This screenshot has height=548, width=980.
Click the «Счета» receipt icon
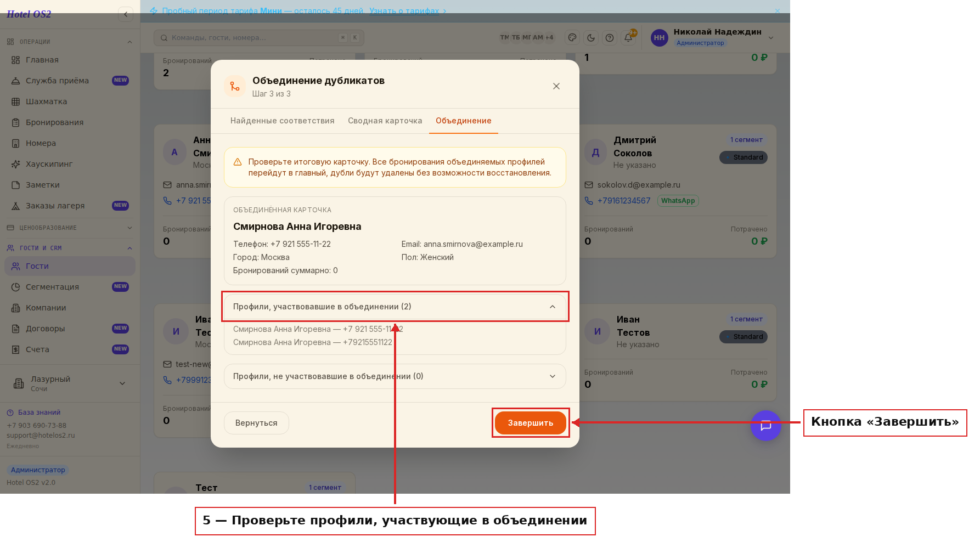[x=16, y=349]
